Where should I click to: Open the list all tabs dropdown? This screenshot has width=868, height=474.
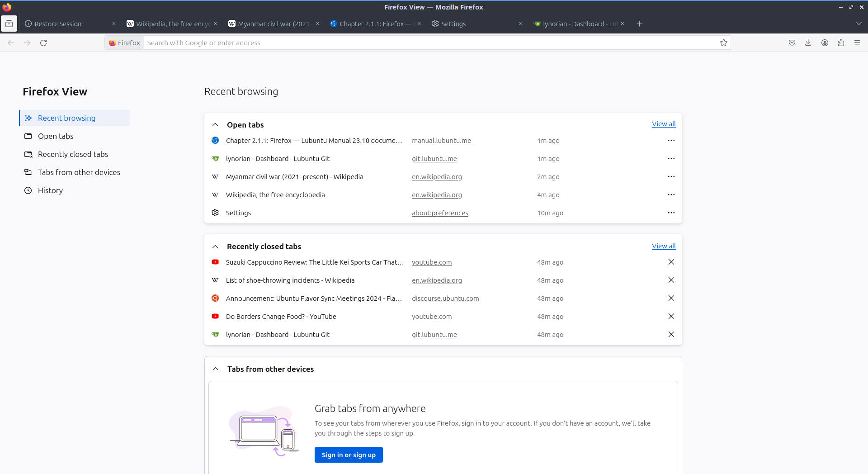pos(859,24)
